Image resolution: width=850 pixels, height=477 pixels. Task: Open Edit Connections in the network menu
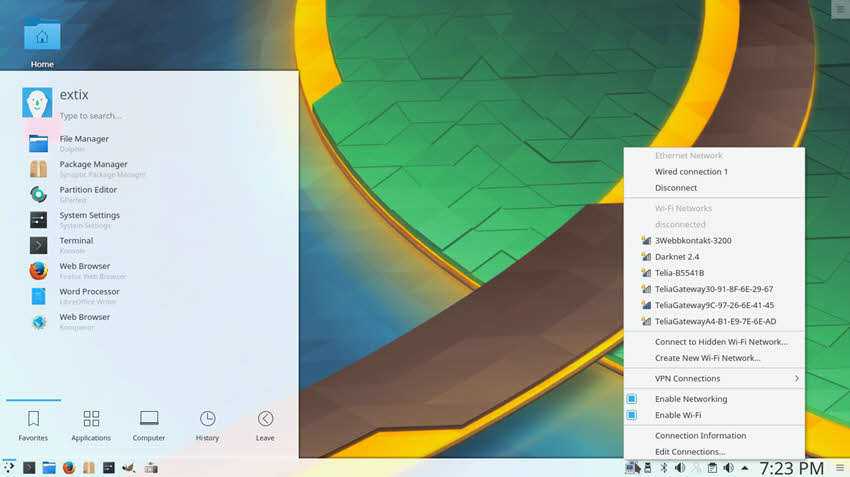point(689,452)
